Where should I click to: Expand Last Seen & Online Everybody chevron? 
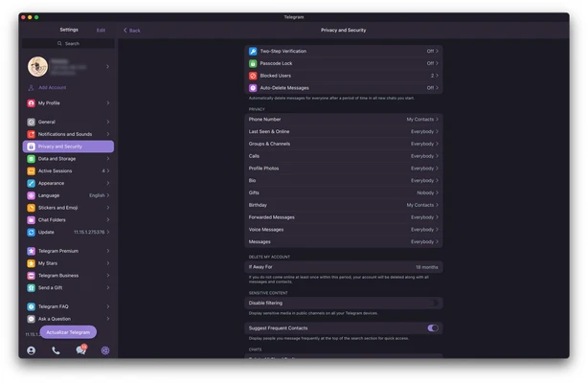[438, 132]
